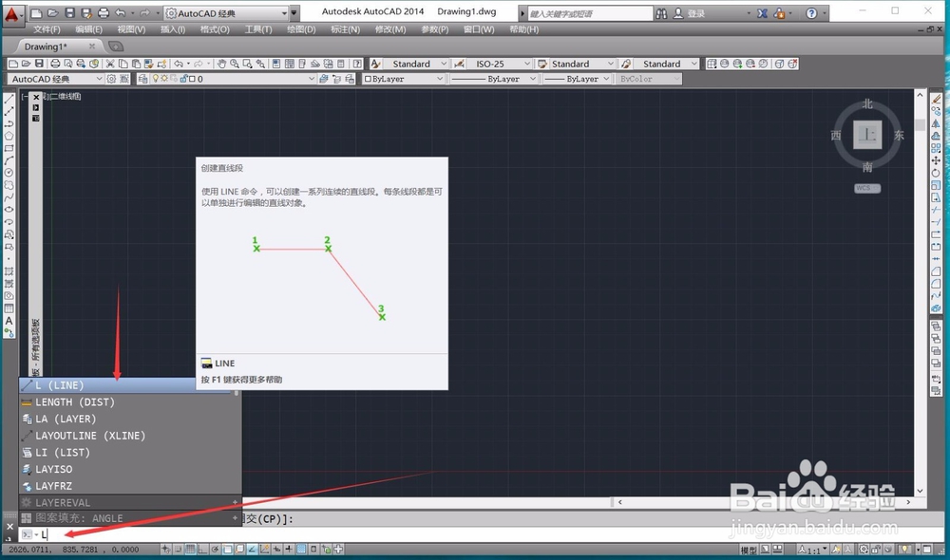Image resolution: width=950 pixels, height=560 pixels.
Task: Toggle Ortho Mode in status bar
Action: 202,550
